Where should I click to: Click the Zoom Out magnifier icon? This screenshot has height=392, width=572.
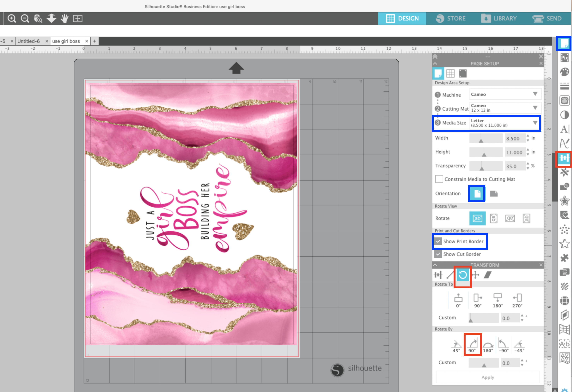click(25, 18)
